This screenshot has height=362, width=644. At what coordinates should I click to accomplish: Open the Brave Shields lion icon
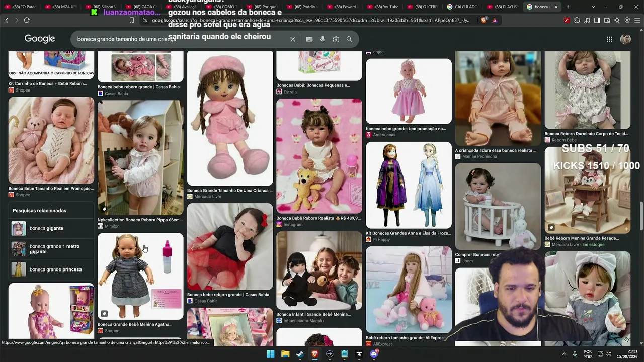484,20
